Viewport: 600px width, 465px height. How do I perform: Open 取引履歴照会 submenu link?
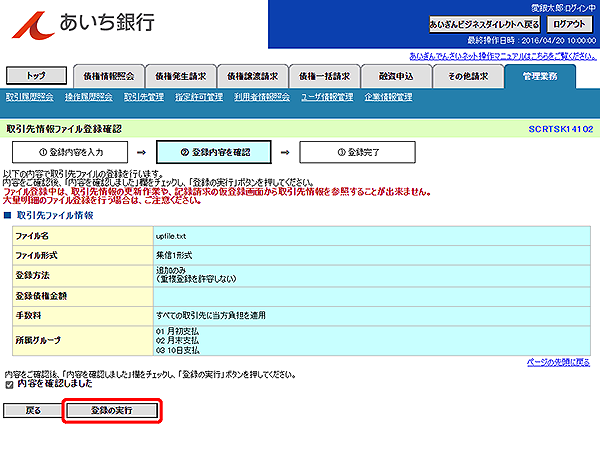pos(29,97)
